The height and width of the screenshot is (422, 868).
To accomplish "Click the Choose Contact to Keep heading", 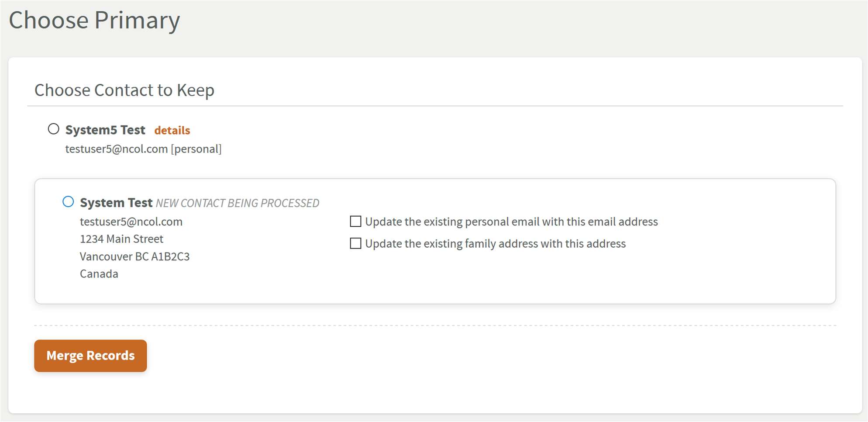I will pos(124,90).
